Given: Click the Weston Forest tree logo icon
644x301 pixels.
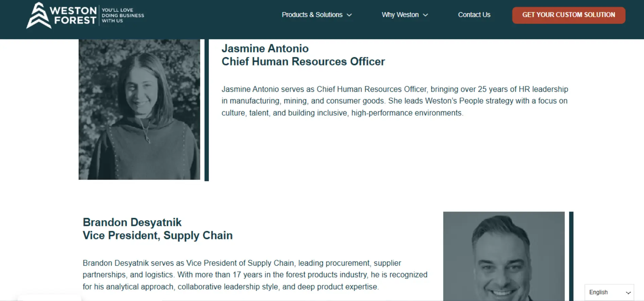Looking at the screenshot, I should point(38,16).
